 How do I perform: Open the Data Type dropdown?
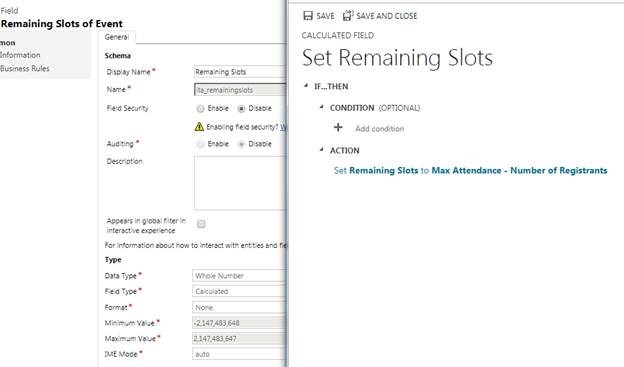tap(239, 275)
